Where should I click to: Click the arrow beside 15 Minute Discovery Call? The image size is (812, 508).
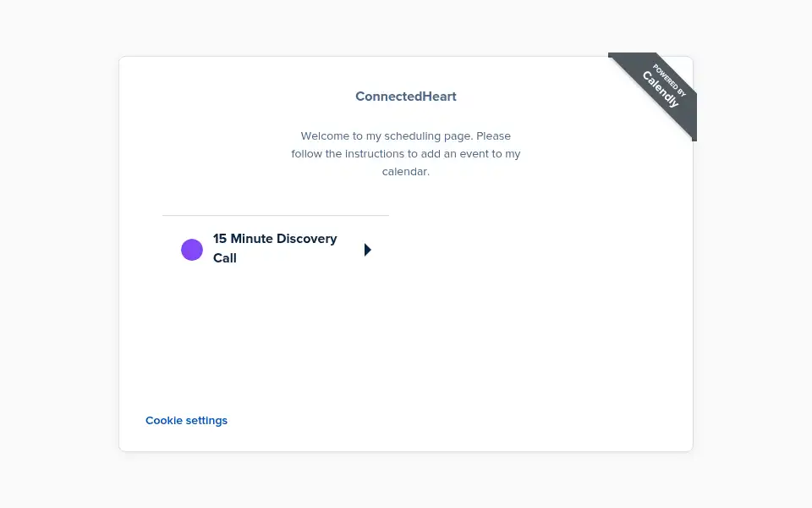tap(368, 250)
